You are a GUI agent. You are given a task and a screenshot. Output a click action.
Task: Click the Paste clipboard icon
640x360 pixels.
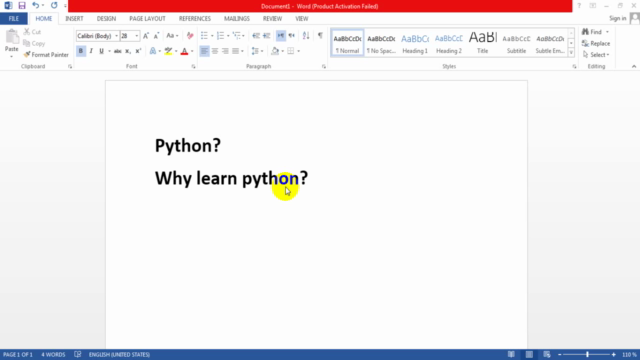pyautogui.click(x=12, y=37)
